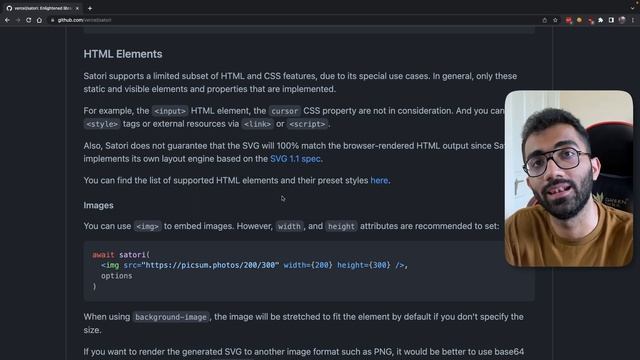640x360 pixels.
Task: Click the height inline code
Action: 341,227
